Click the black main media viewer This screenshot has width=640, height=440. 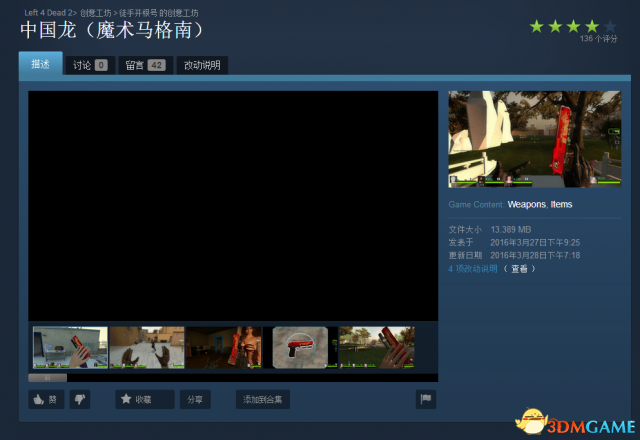(233, 206)
